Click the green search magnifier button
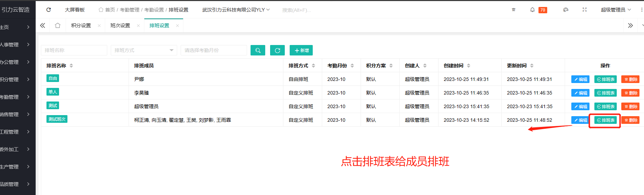Image resolution: width=644 pixels, height=195 pixels. (258, 50)
